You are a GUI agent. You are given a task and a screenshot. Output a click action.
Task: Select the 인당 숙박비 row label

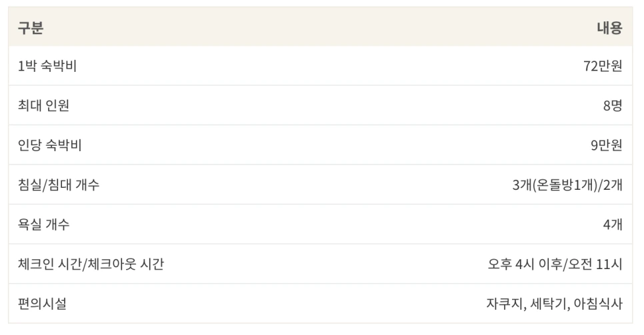50,145
